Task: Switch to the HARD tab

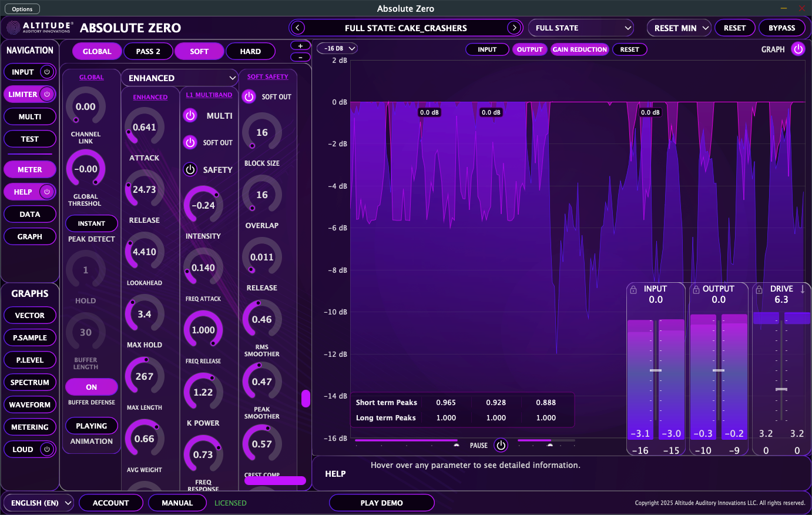Action: [251, 51]
